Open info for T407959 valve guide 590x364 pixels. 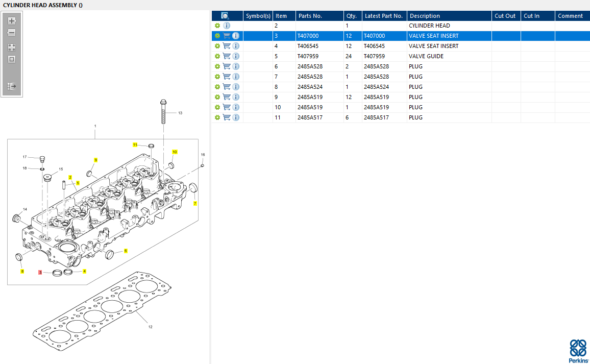pos(236,56)
